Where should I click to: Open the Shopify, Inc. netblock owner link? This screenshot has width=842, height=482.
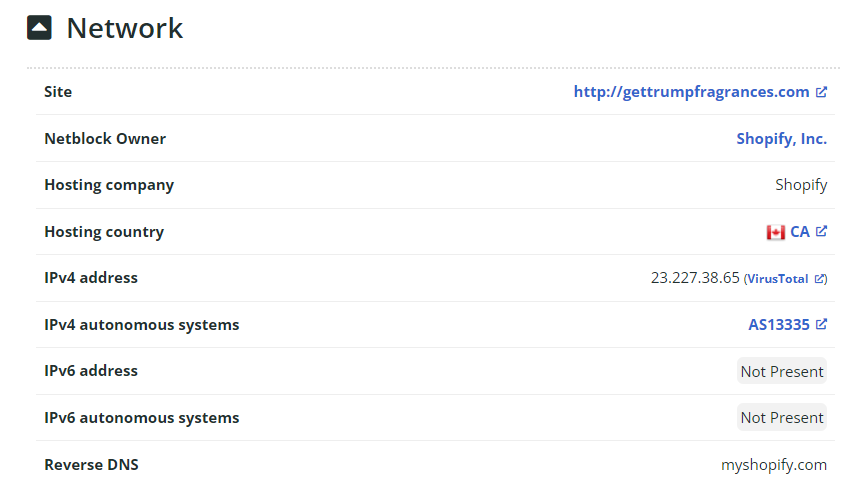click(781, 138)
